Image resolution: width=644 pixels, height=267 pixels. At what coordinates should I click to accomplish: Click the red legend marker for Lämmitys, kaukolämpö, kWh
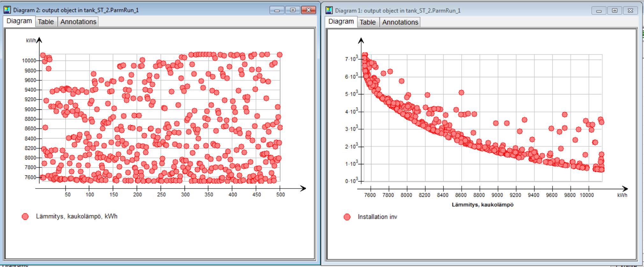25,217
